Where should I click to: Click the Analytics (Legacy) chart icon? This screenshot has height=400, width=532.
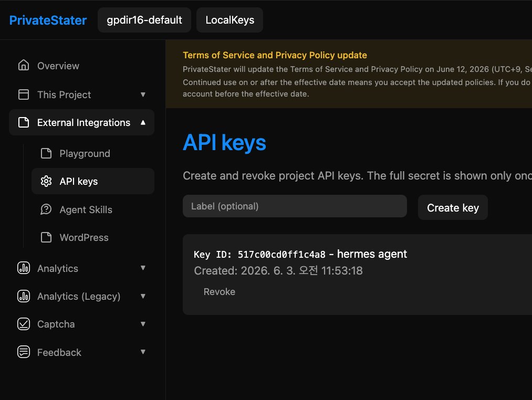tap(24, 296)
